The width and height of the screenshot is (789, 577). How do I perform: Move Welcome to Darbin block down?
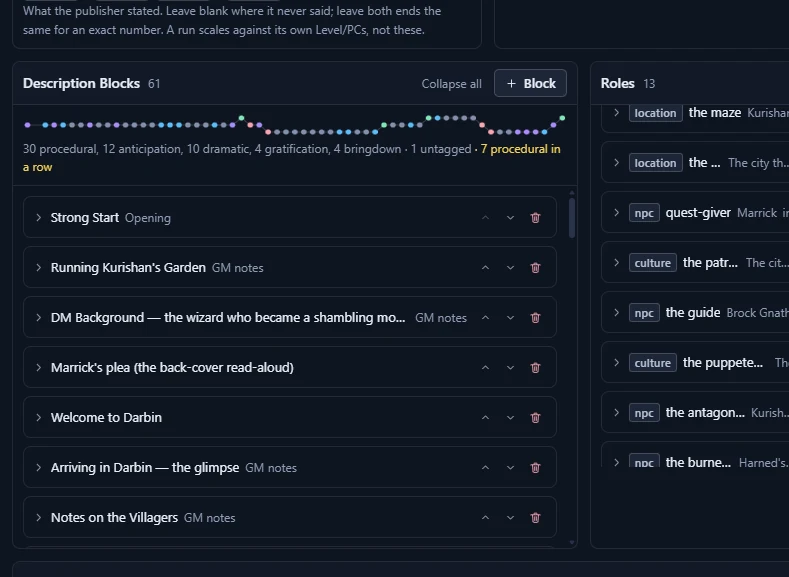tap(510, 418)
